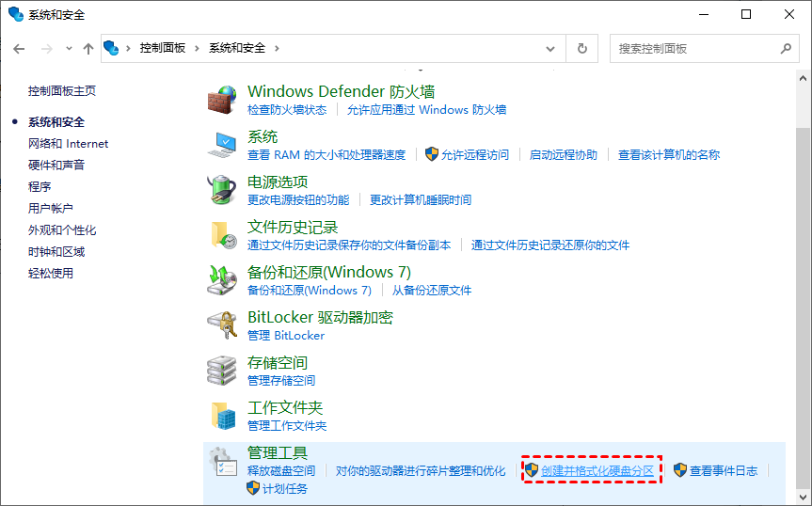Screen dimensions: 812x506
Task: Open 程序 category in sidebar
Action: click(x=40, y=187)
